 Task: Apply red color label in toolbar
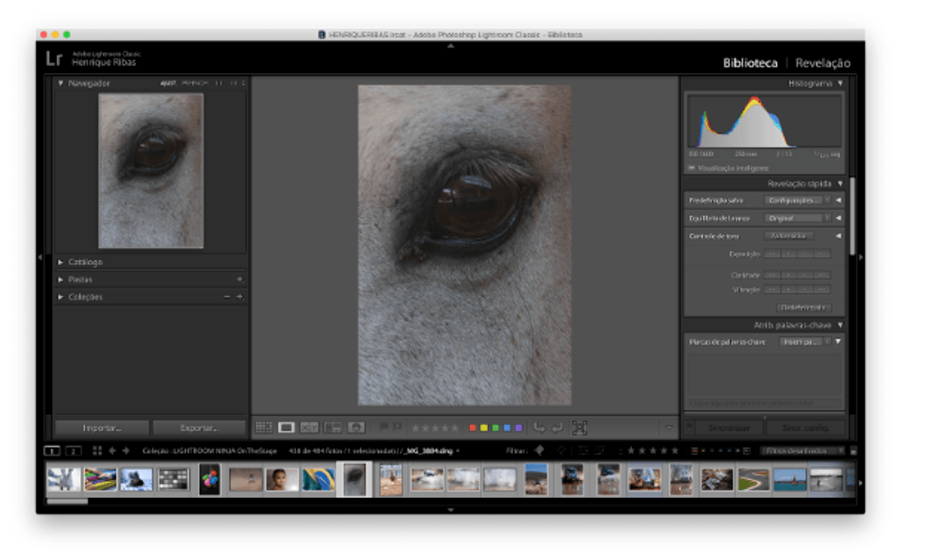tap(474, 427)
